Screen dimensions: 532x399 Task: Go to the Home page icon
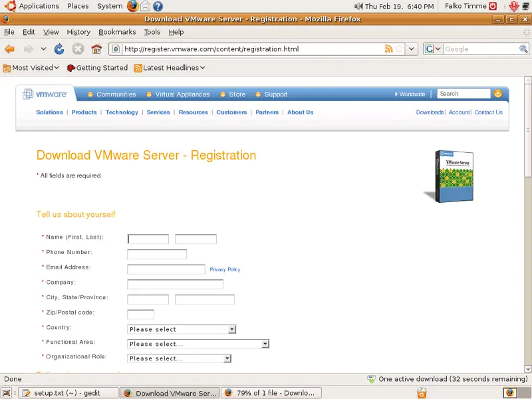coord(96,49)
